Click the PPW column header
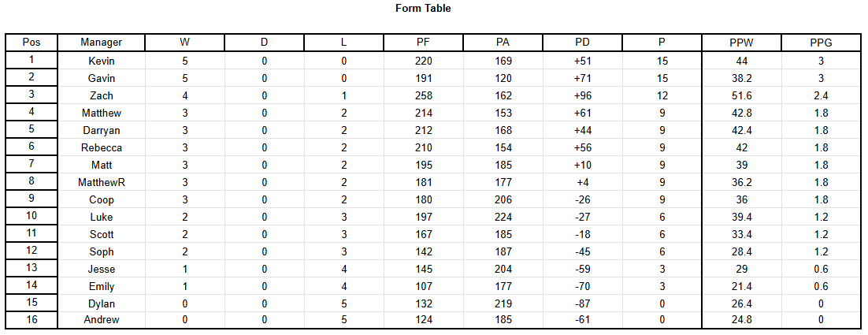 click(742, 42)
